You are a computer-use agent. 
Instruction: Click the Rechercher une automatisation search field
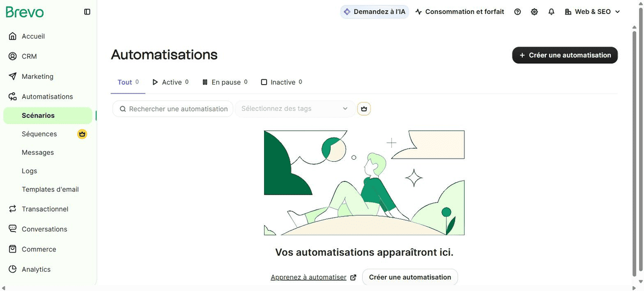pyautogui.click(x=173, y=109)
